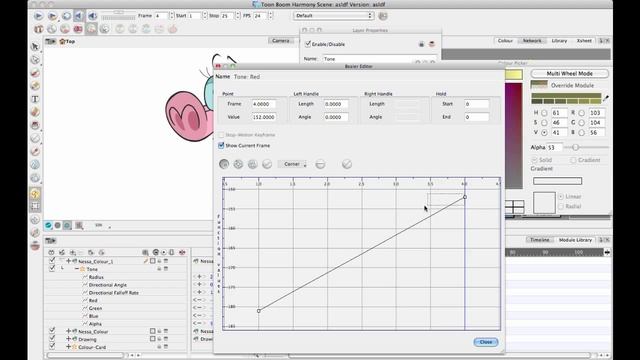Toggle Enable/Disable checkbox in Layer Properties

pos(308,44)
